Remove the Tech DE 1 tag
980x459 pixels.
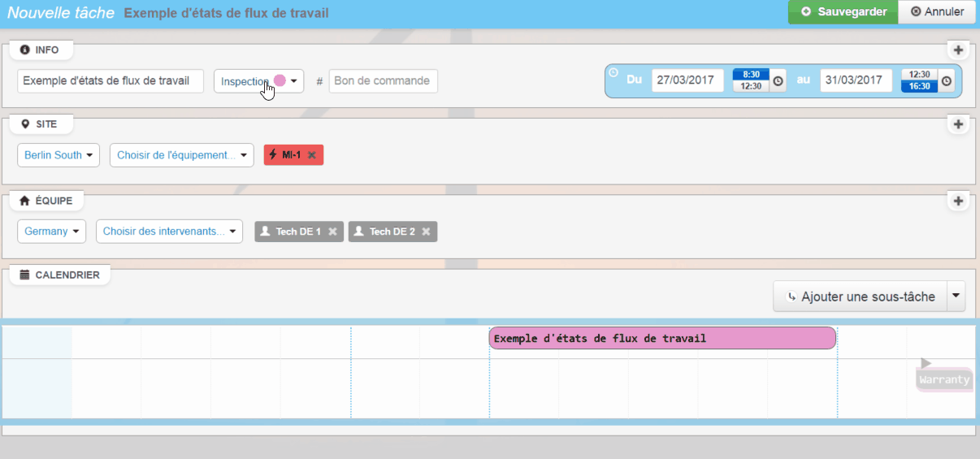(332, 232)
